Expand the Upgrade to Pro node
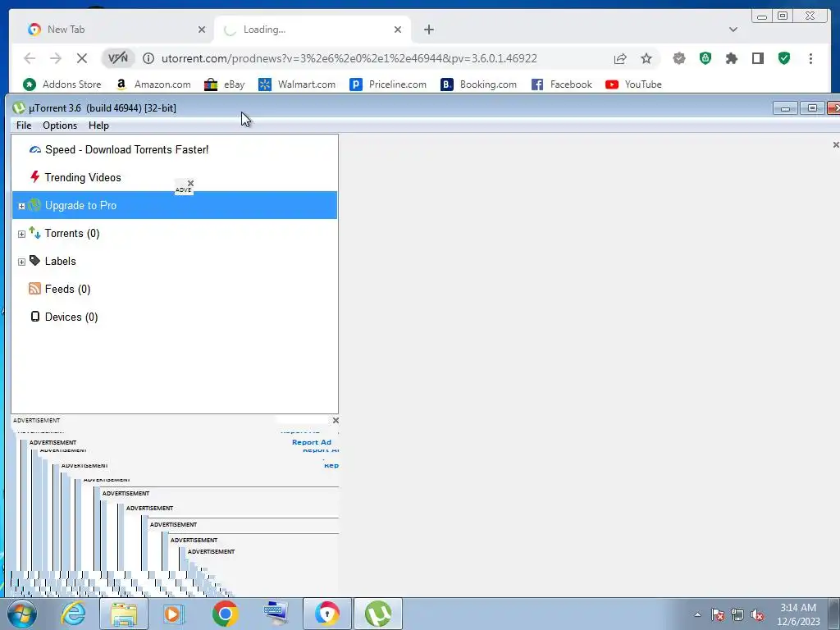The height and width of the screenshot is (630, 840). click(21, 206)
